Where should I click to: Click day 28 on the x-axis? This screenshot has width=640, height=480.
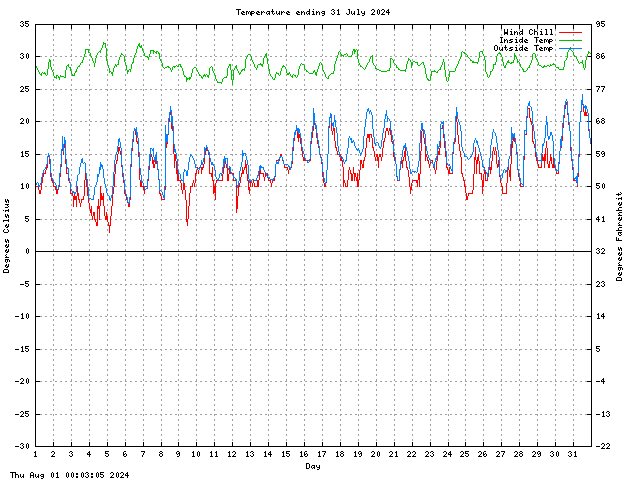click(x=518, y=454)
